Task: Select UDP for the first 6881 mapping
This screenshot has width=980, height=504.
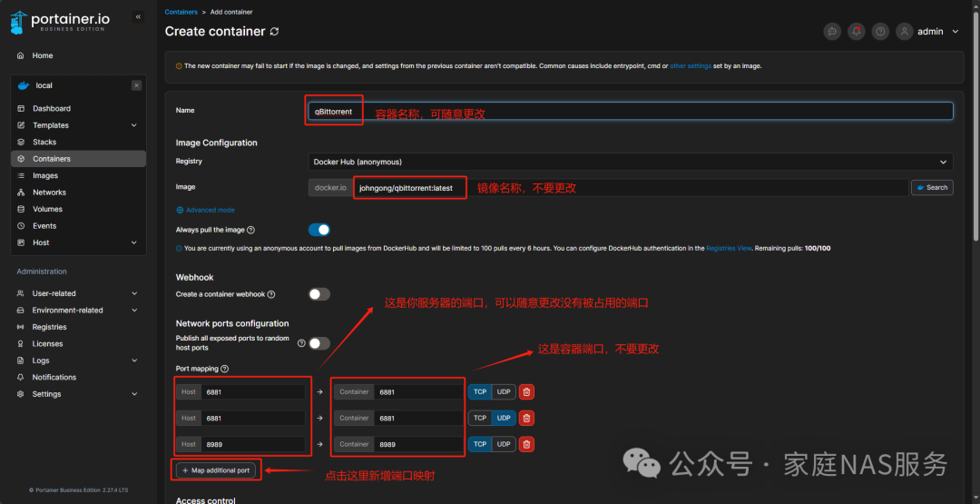Action: 504,392
